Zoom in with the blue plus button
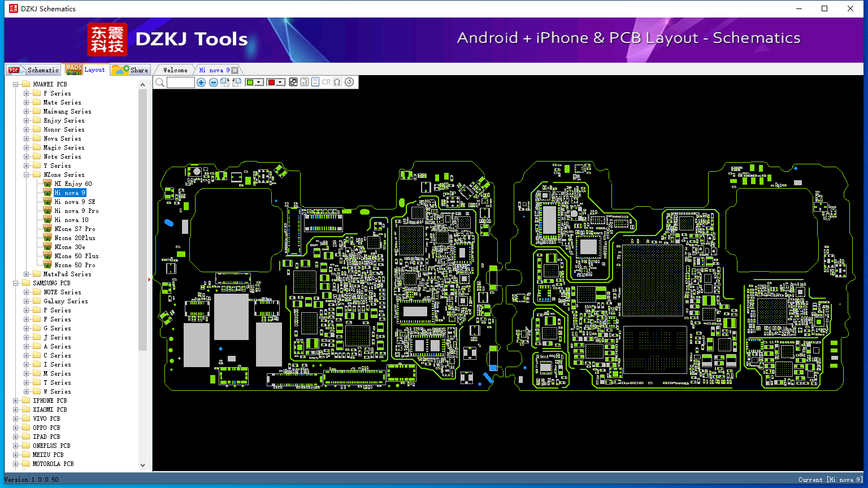 tap(201, 82)
